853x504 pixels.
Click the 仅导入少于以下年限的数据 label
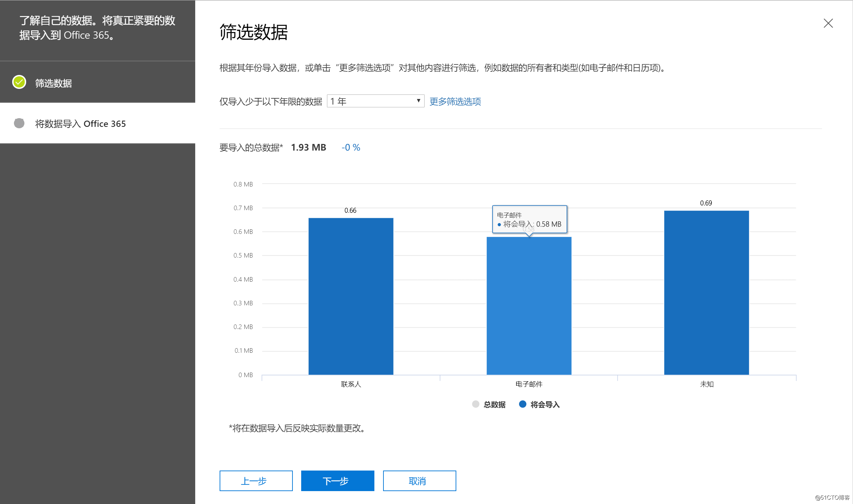[271, 101]
